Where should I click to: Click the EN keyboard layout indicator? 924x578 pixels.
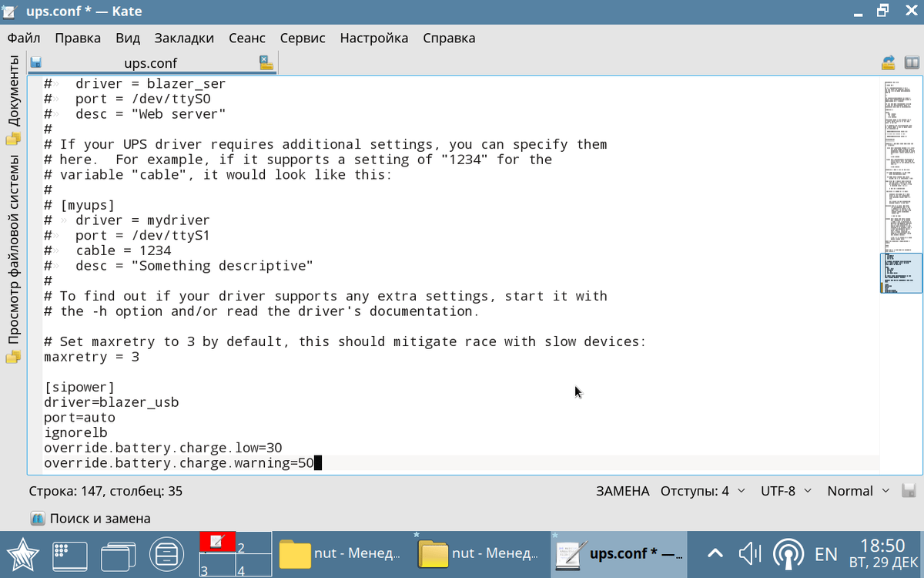point(825,554)
